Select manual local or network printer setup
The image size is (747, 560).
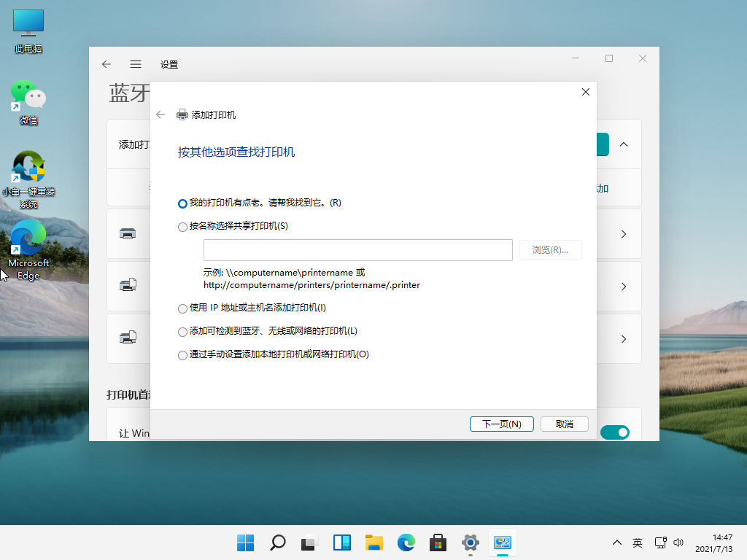coord(182,355)
